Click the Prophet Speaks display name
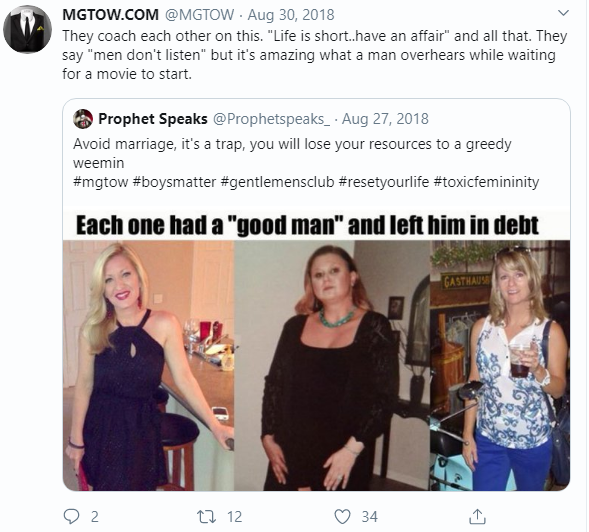 point(153,119)
